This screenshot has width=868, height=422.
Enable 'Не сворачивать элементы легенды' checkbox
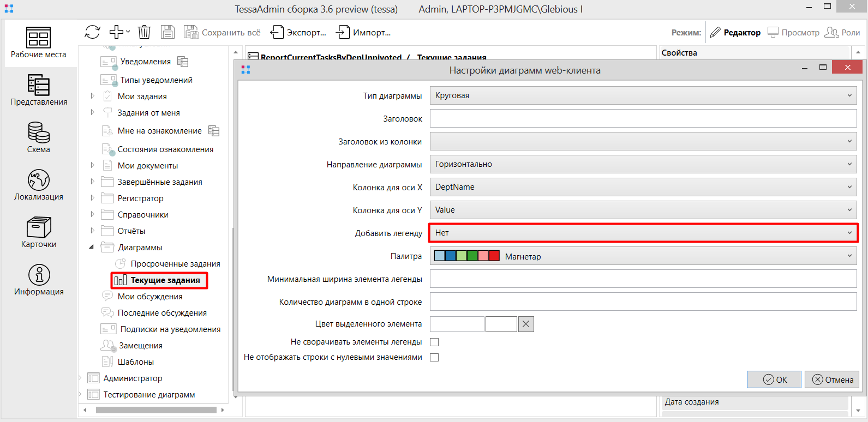(x=434, y=342)
